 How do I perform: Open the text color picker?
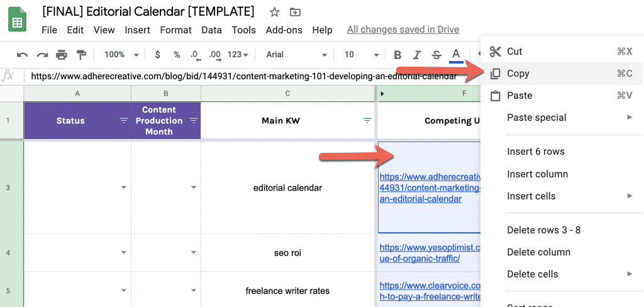[456, 55]
